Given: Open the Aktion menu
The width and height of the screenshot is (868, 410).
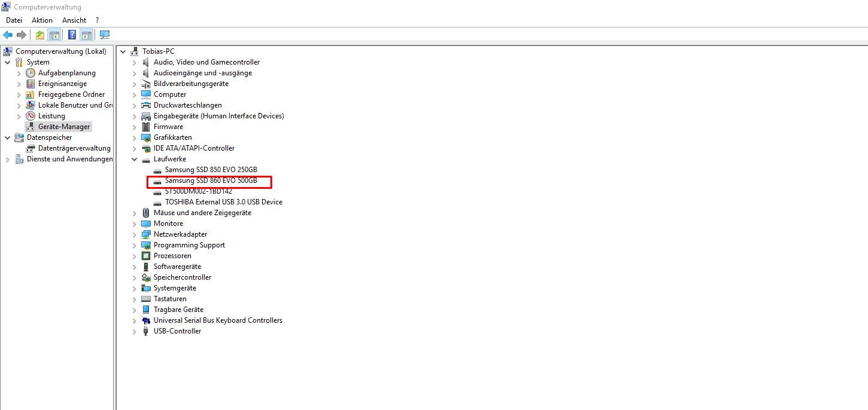Looking at the screenshot, I should (x=42, y=20).
